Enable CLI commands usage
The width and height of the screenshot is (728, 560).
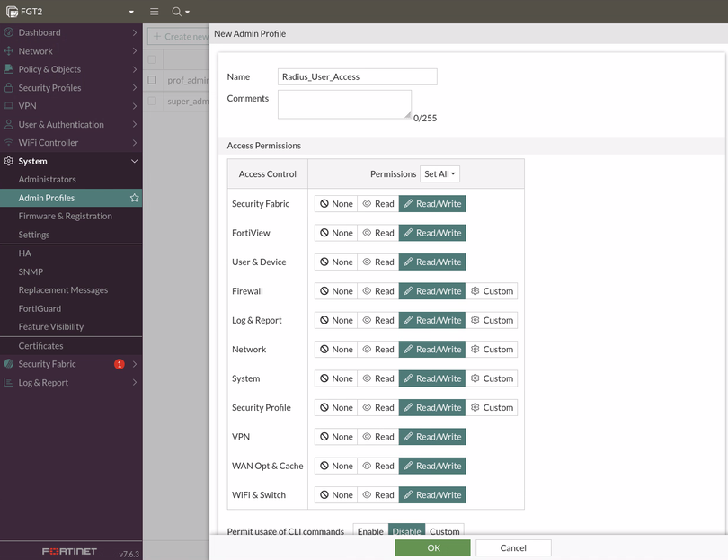pos(370,531)
